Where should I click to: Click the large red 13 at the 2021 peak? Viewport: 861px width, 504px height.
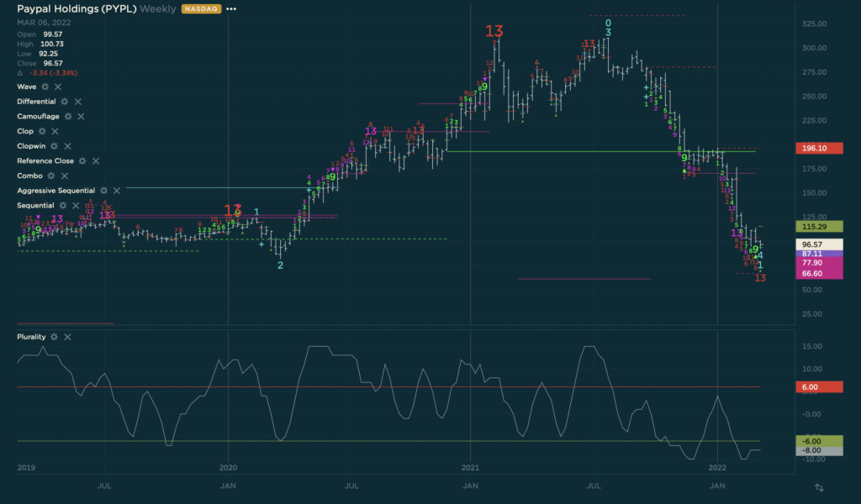click(x=494, y=32)
